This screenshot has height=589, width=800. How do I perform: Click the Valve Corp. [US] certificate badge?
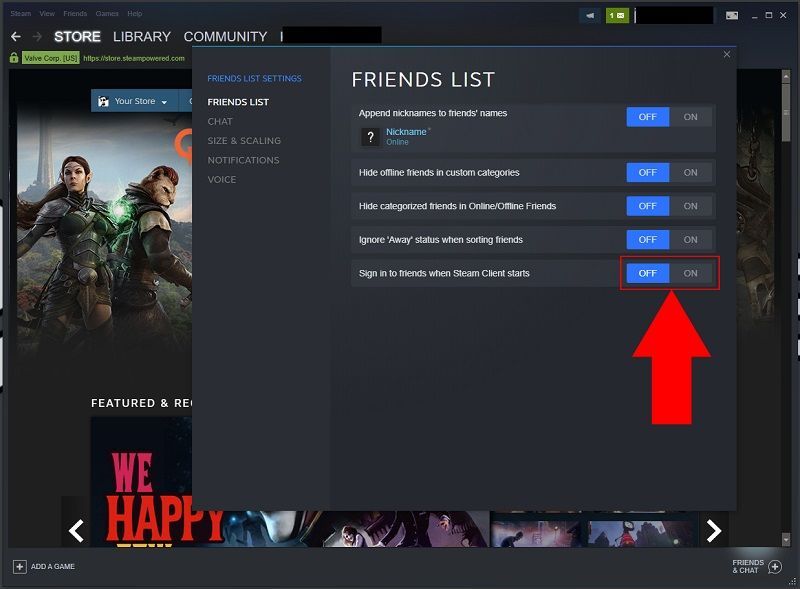(51, 58)
